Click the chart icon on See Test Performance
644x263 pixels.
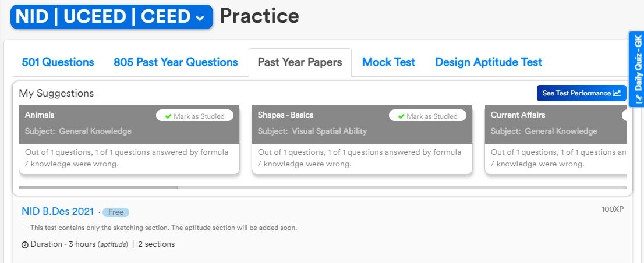[x=617, y=93]
